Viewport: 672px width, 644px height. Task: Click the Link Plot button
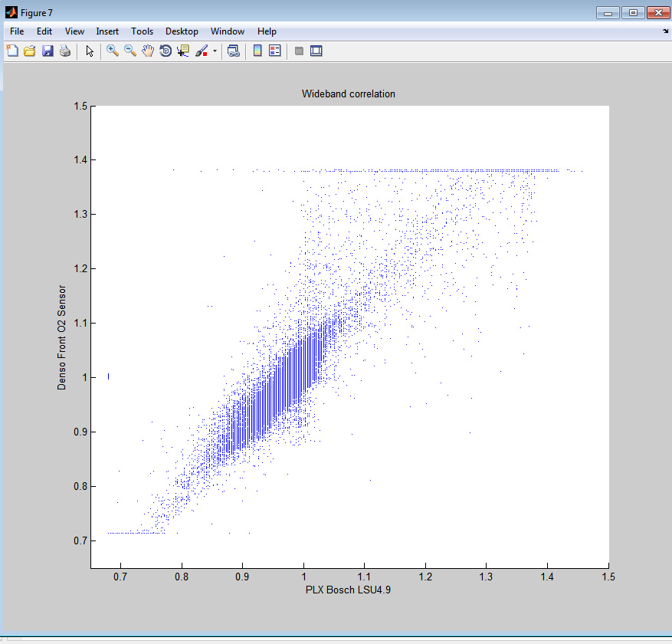234,51
